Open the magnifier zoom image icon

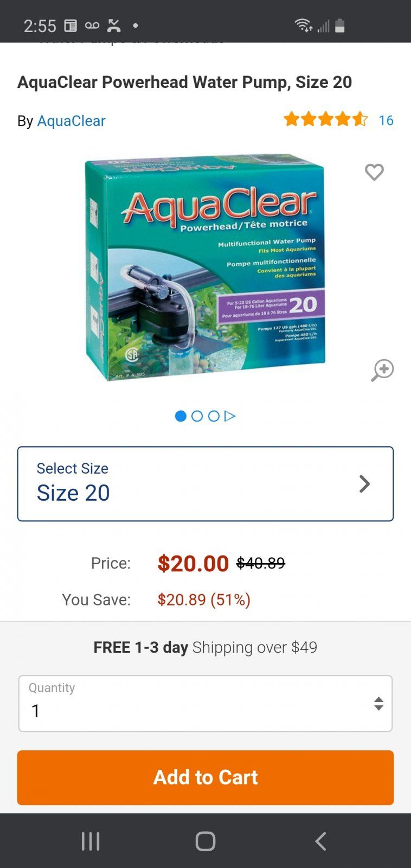pos(382,371)
